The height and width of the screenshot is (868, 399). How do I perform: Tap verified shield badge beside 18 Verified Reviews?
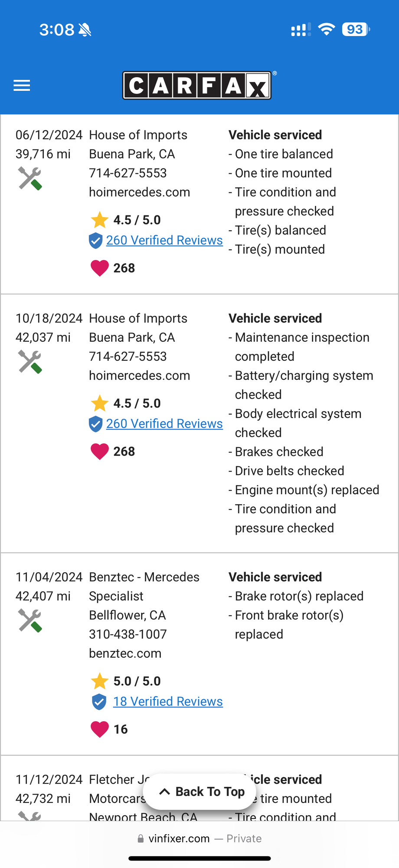coord(99,702)
